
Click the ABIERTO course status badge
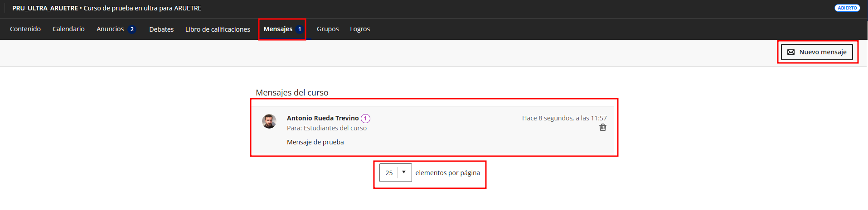point(847,8)
